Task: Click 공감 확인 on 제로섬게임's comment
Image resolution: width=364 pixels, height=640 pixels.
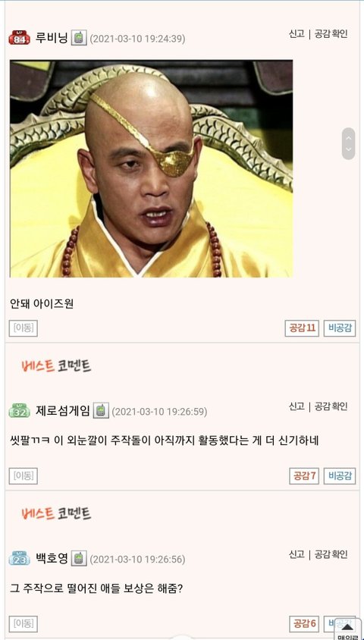Action: pos(331,406)
